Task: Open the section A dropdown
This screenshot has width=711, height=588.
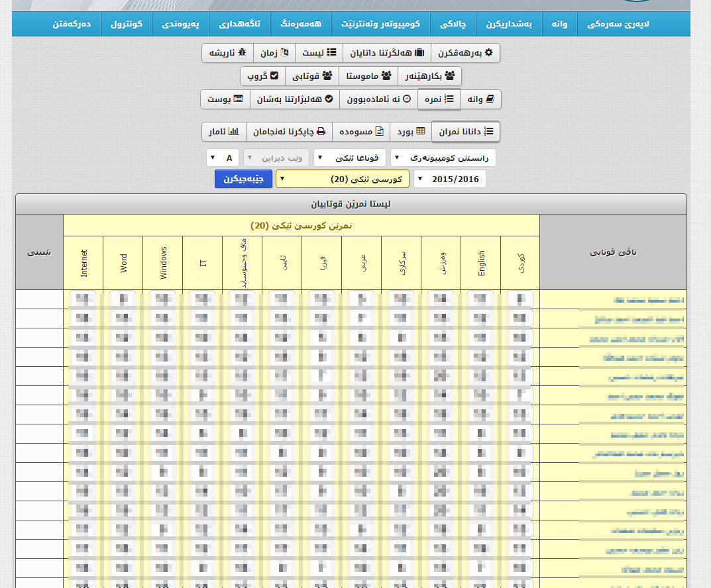Action: (x=222, y=158)
